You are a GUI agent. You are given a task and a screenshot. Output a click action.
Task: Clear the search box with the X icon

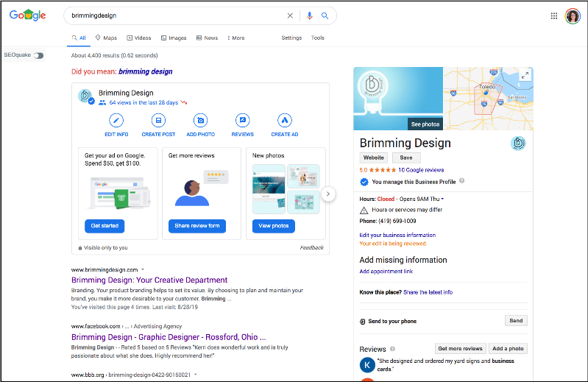click(290, 15)
